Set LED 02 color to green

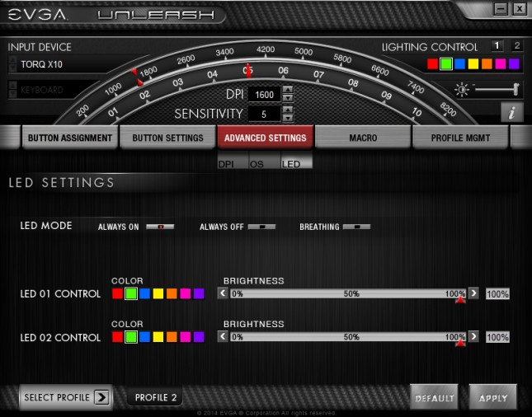[131, 337]
